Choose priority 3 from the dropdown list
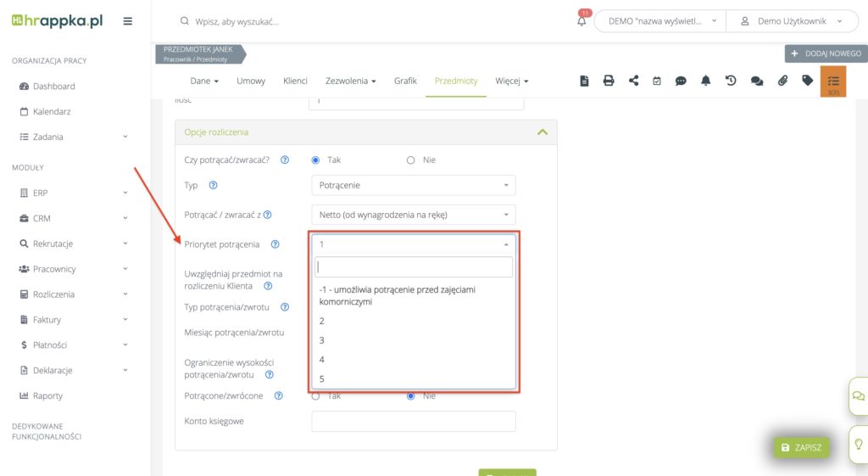This screenshot has width=868, height=476. tap(322, 340)
